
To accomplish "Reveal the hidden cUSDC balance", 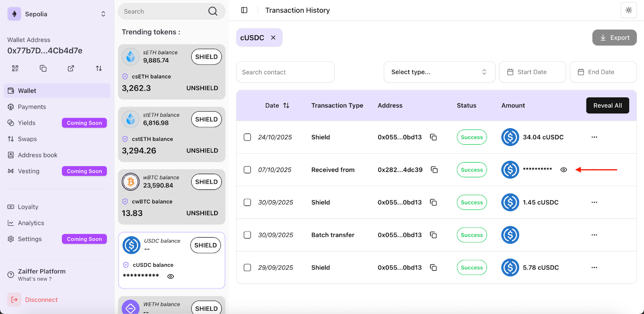I will [171, 276].
